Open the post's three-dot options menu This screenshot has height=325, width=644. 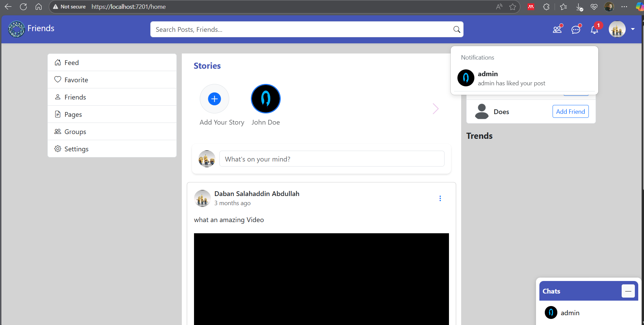tap(440, 198)
